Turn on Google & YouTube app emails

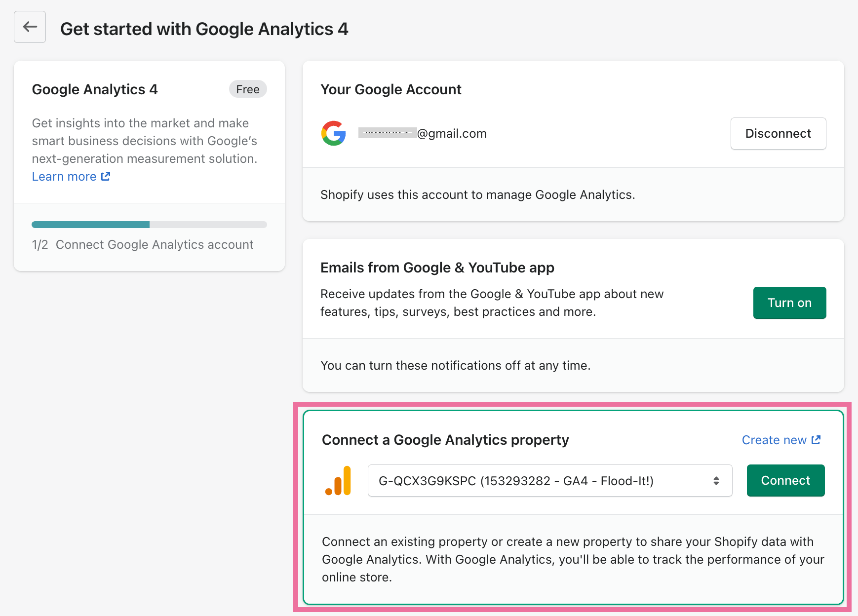pos(789,303)
